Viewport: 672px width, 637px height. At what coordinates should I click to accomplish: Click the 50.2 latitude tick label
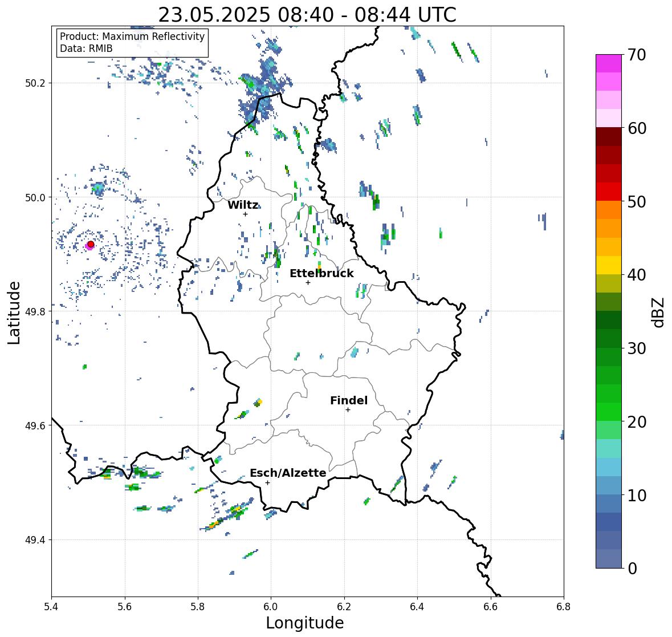(35, 83)
